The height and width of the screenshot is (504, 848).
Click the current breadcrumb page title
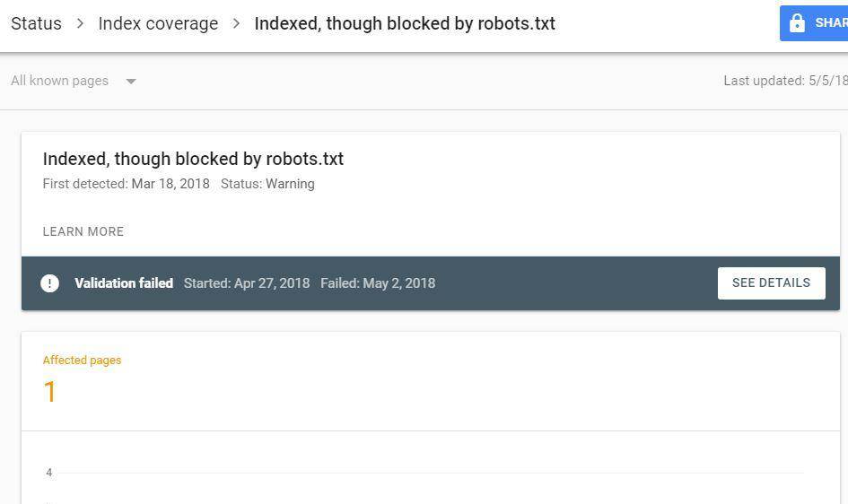pyautogui.click(x=405, y=24)
